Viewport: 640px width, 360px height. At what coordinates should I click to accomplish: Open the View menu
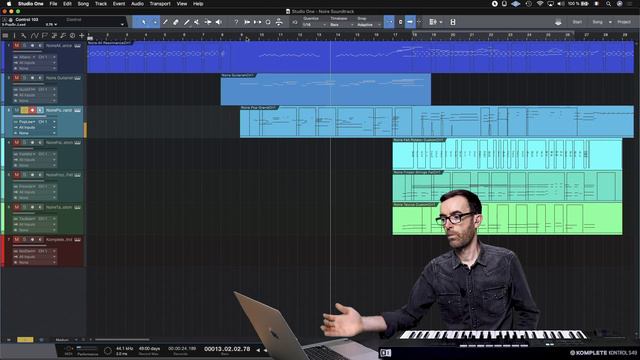pyautogui.click(x=182, y=4)
